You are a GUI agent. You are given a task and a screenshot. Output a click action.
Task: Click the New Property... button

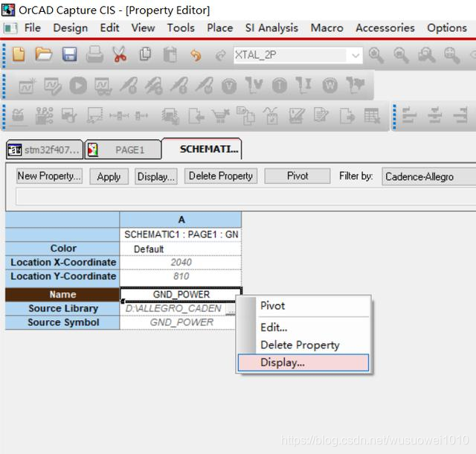(x=49, y=176)
